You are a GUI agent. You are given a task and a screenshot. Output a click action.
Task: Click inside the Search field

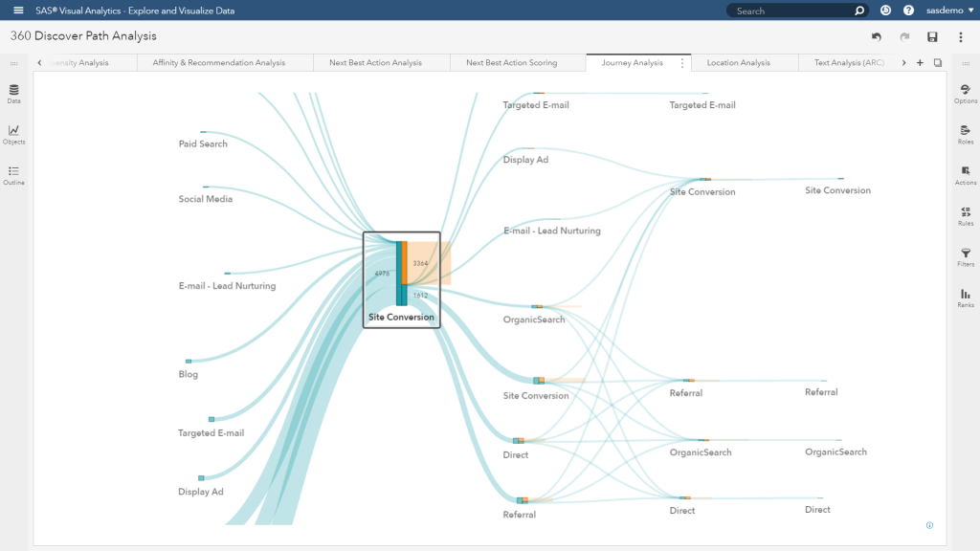coord(794,11)
